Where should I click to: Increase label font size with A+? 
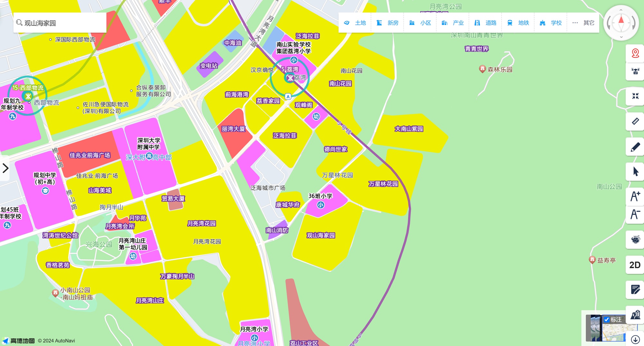635,196
